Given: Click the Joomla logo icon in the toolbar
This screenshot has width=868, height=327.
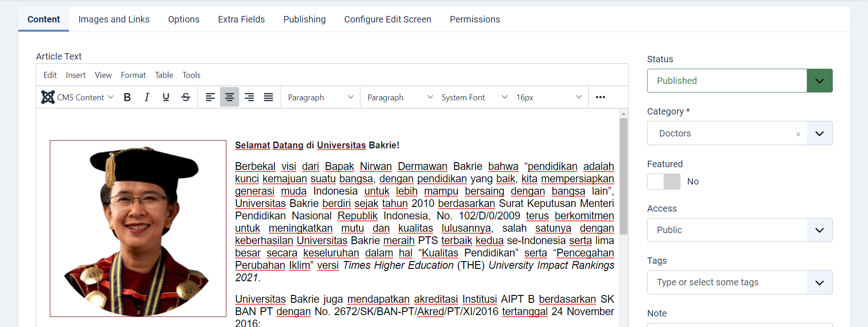Looking at the screenshot, I should pyautogui.click(x=48, y=97).
